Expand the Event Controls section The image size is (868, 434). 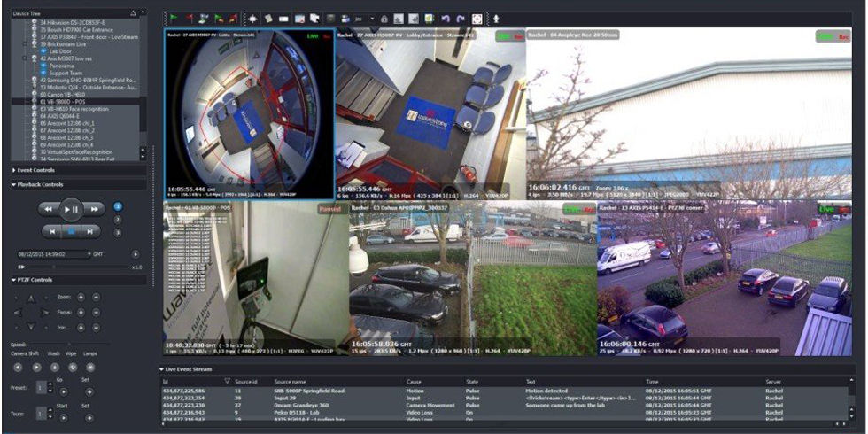(x=14, y=170)
